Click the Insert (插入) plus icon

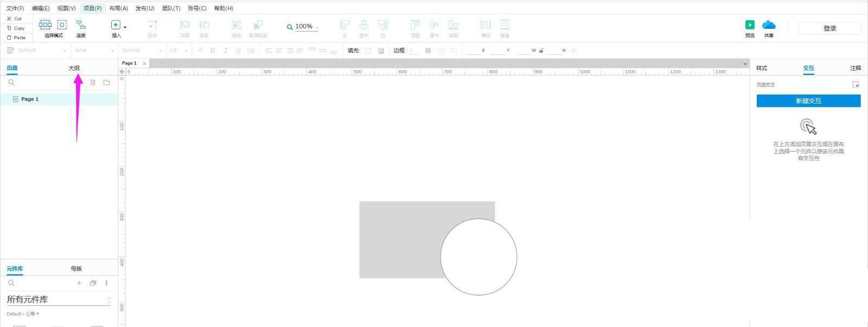pos(116,25)
